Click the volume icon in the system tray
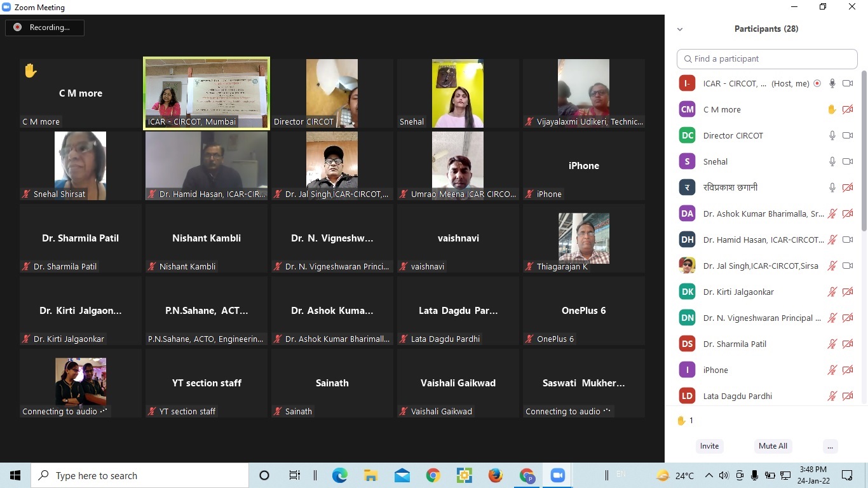868x488 pixels. pyautogui.click(x=724, y=475)
